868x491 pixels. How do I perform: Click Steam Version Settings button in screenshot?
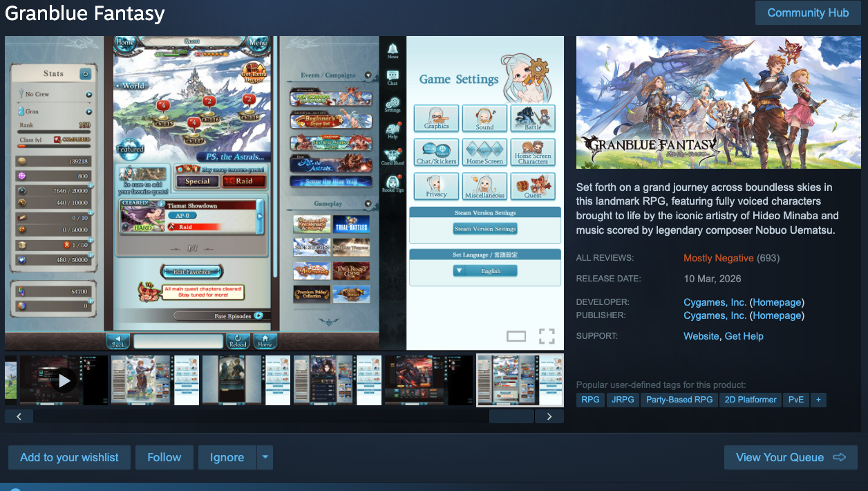pos(485,229)
